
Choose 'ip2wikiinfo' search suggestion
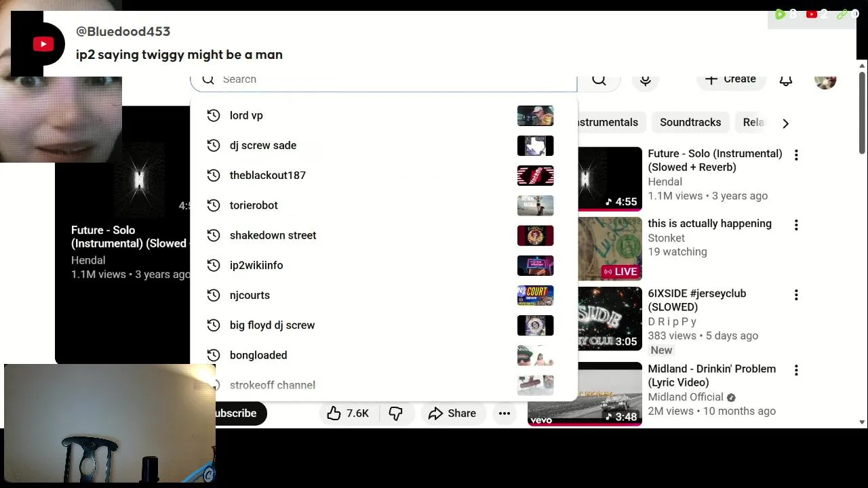point(384,265)
